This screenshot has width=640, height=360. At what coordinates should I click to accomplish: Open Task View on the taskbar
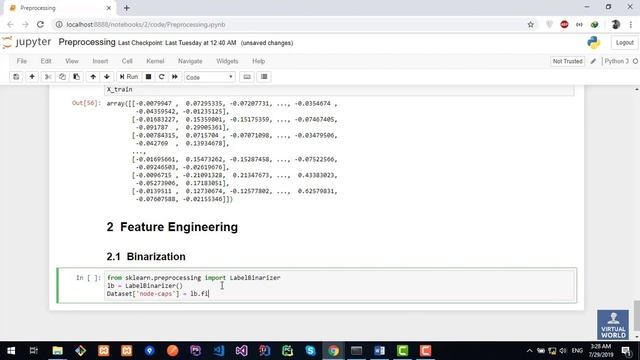click(34, 351)
